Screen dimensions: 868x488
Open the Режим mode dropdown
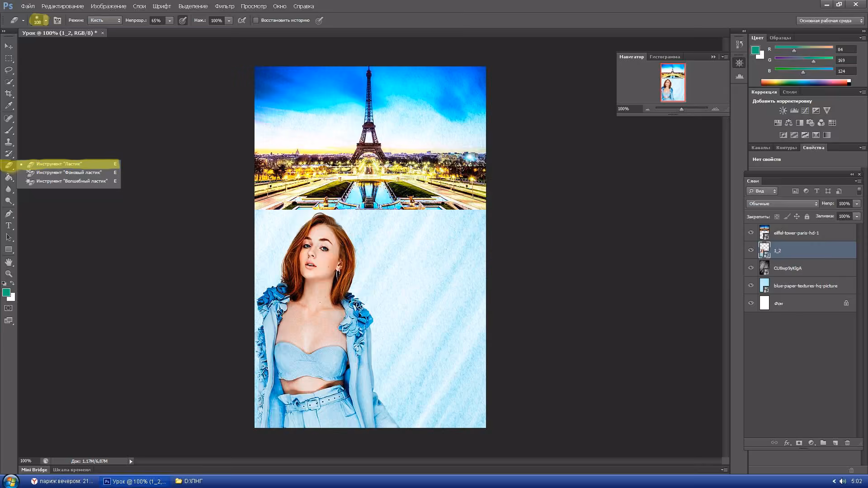[105, 20]
